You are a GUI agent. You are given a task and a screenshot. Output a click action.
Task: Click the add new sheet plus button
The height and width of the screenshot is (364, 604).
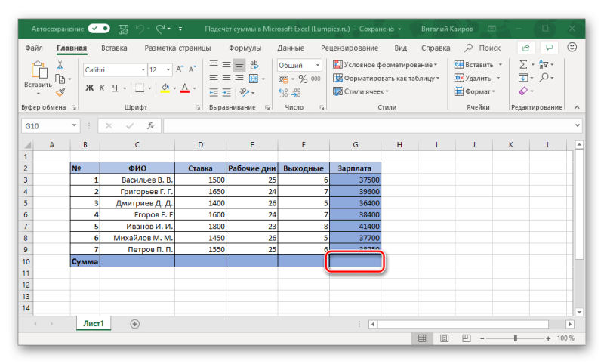click(x=134, y=324)
